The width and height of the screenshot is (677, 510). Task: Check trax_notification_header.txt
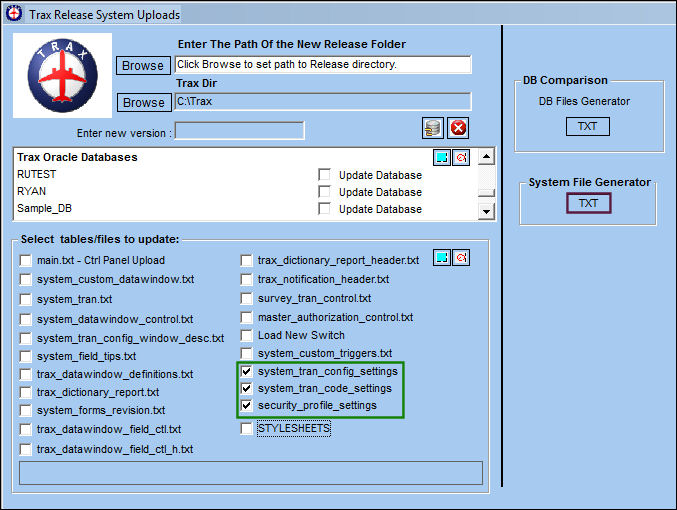coord(247,279)
